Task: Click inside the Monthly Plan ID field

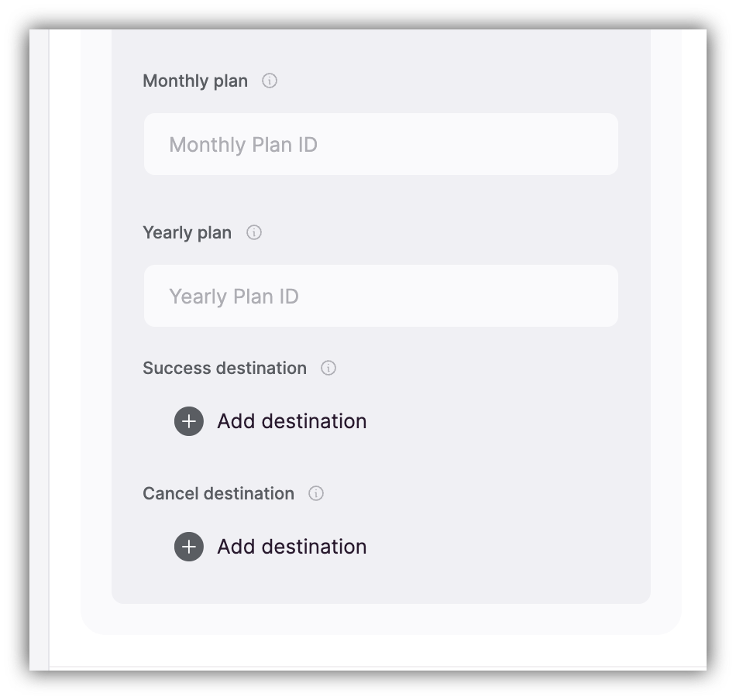Action: tap(380, 144)
